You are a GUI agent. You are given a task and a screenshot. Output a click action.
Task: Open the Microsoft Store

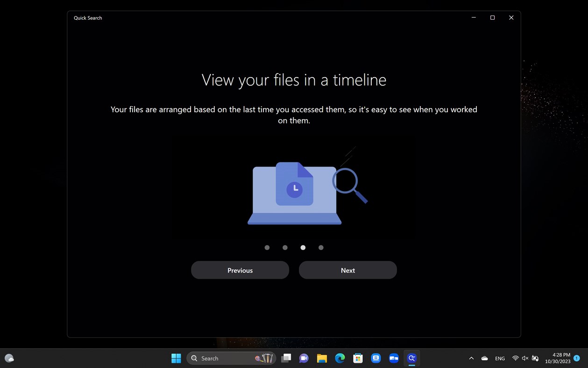pos(357,358)
